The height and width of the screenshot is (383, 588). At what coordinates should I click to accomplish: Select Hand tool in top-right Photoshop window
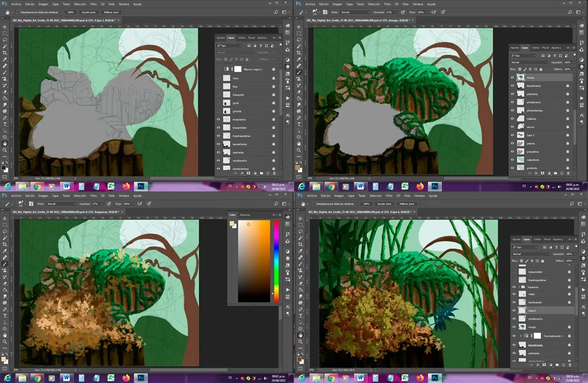pyautogui.click(x=300, y=143)
